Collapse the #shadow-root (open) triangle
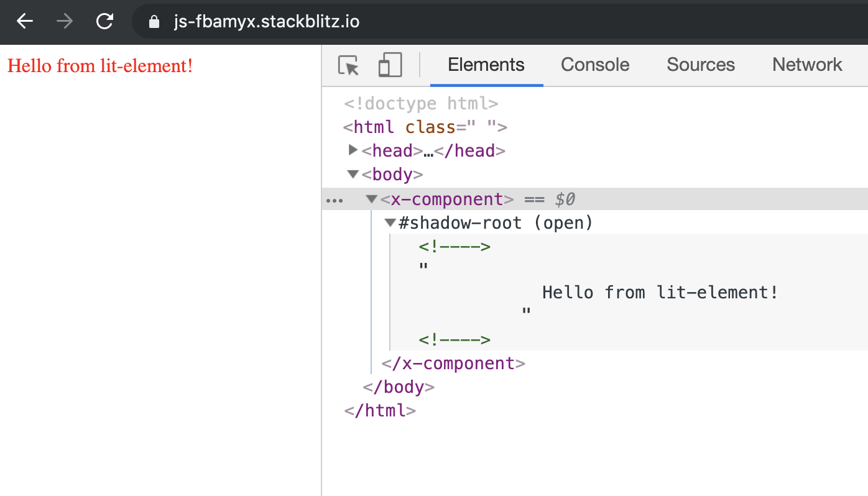The width and height of the screenshot is (868, 496). click(x=390, y=223)
